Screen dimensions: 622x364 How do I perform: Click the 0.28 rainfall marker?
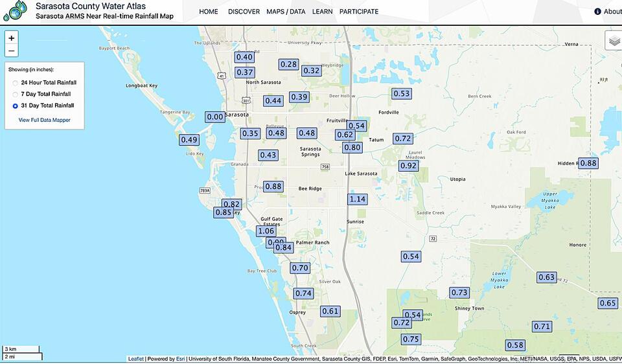click(288, 64)
